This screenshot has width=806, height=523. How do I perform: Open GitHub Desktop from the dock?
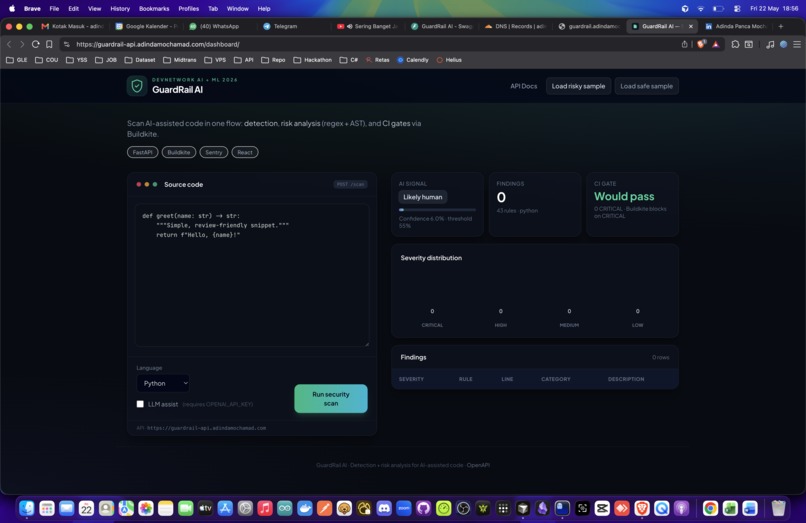424,509
